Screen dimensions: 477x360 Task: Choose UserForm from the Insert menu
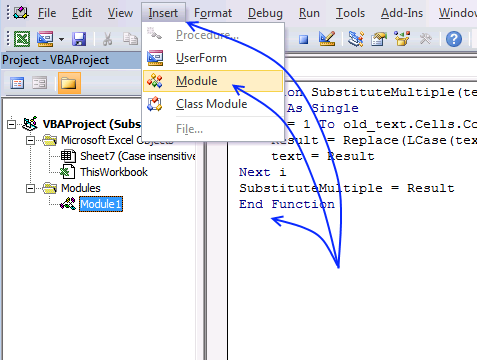[x=213, y=58]
